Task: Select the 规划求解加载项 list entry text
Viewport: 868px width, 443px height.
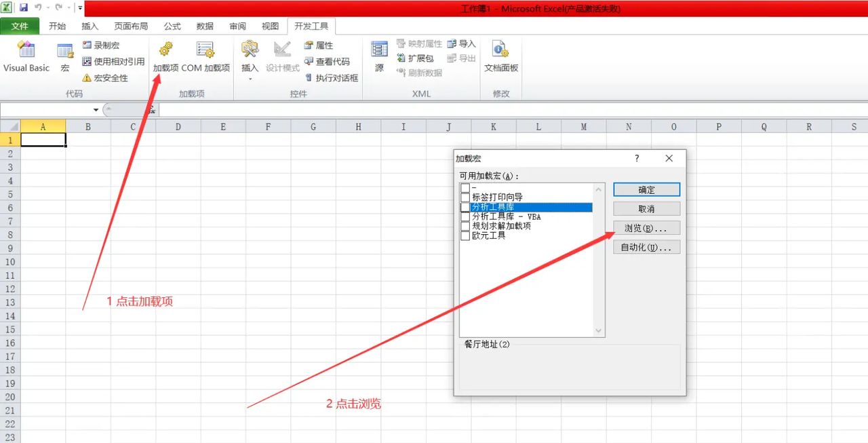Action: point(501,226)
